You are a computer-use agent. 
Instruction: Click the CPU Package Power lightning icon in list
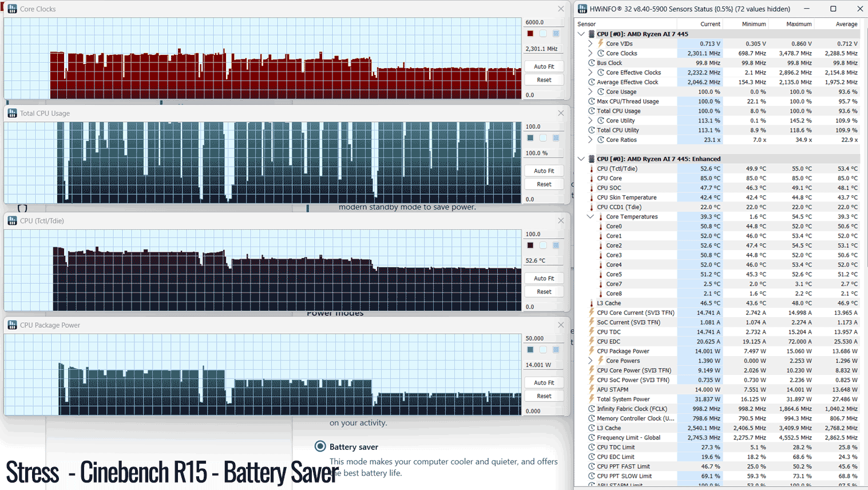(x=592, y=351)
